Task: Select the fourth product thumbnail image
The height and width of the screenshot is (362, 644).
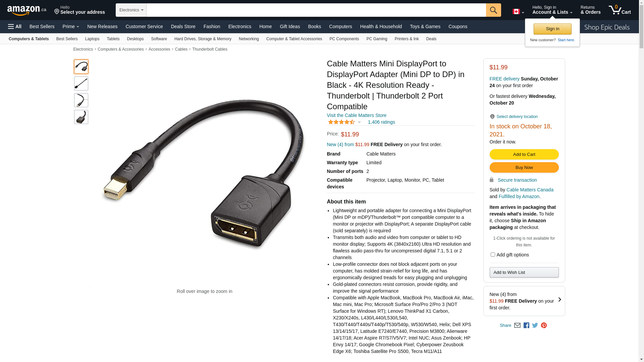Action: tap(81, 117)
